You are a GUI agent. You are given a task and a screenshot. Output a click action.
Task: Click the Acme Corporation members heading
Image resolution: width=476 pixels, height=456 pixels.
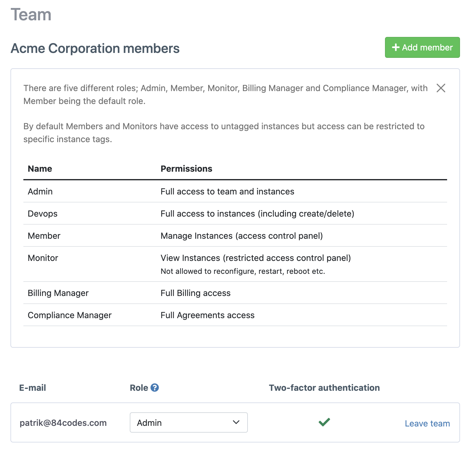[95, 48]
